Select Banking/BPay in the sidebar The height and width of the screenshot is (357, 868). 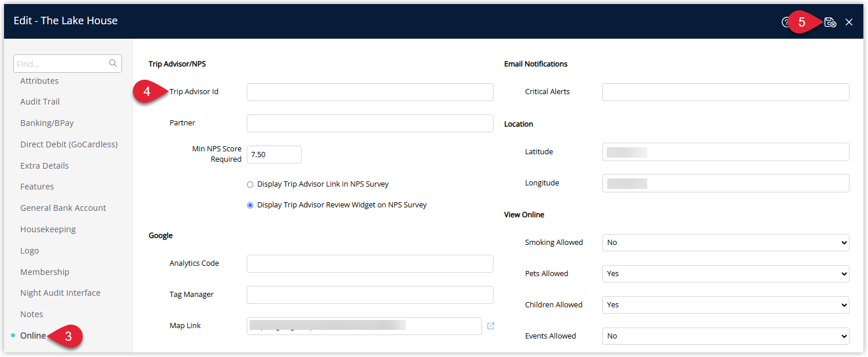[x=47, y=123]
